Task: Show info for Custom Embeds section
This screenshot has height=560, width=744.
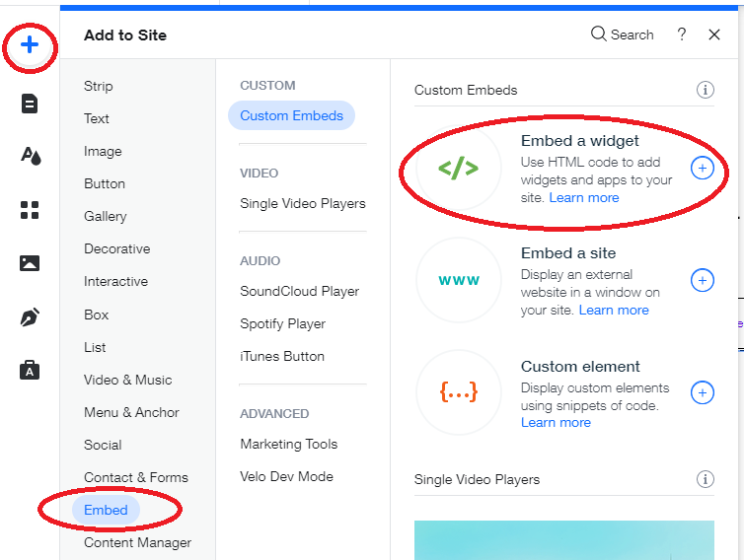Action: click(706, 90)
